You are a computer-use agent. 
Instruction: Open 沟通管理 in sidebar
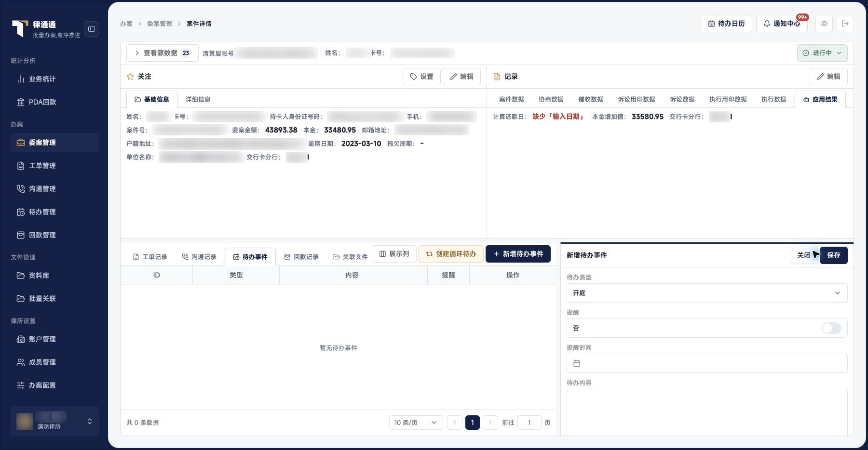[55, 189]
